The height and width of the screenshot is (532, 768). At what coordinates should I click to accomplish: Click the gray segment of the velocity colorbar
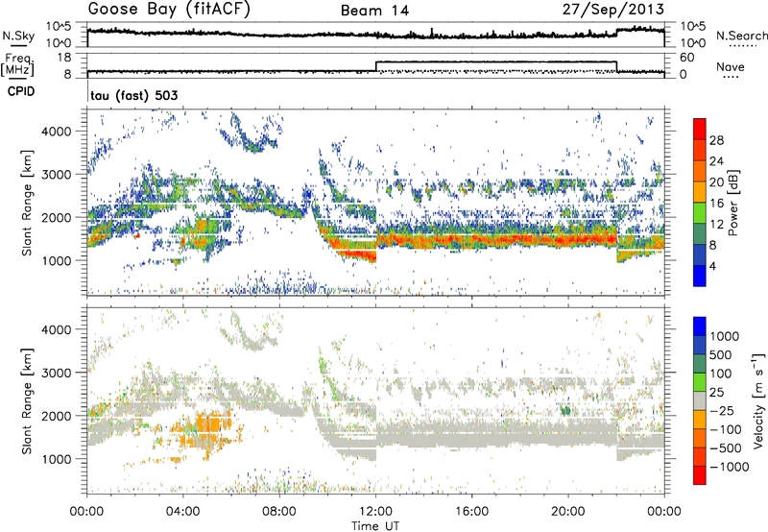coord(700,400)
